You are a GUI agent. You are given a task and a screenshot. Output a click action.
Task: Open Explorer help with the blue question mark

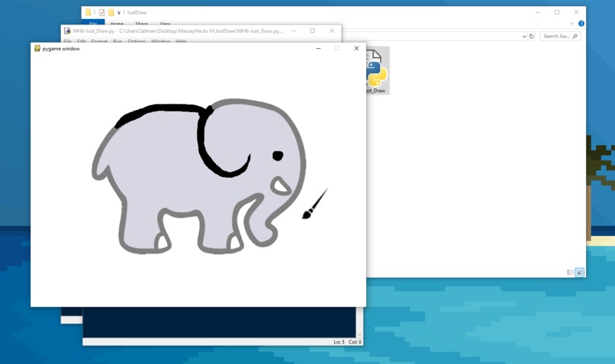click(x=581, y=24)
